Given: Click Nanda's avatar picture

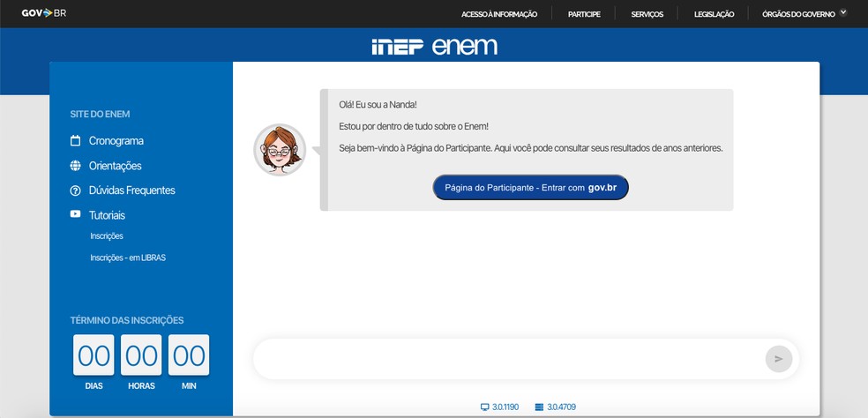Looking at the screenshot, I should (x=280, y=150).
